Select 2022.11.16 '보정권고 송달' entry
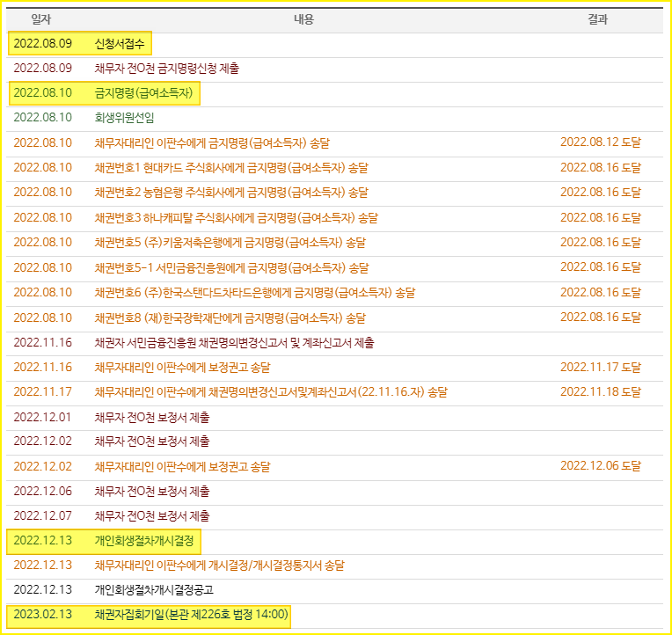672x635 pixels. 183,368
